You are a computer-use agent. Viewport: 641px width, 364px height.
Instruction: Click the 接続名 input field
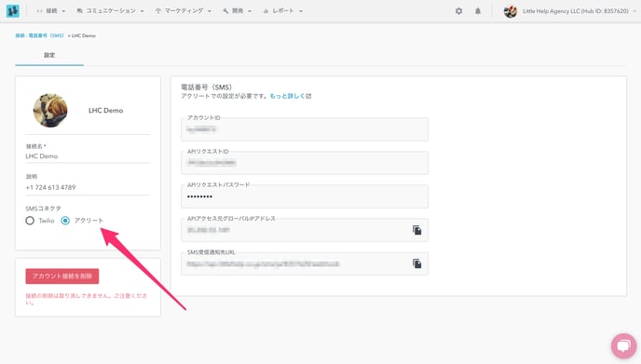pos(88,156)
